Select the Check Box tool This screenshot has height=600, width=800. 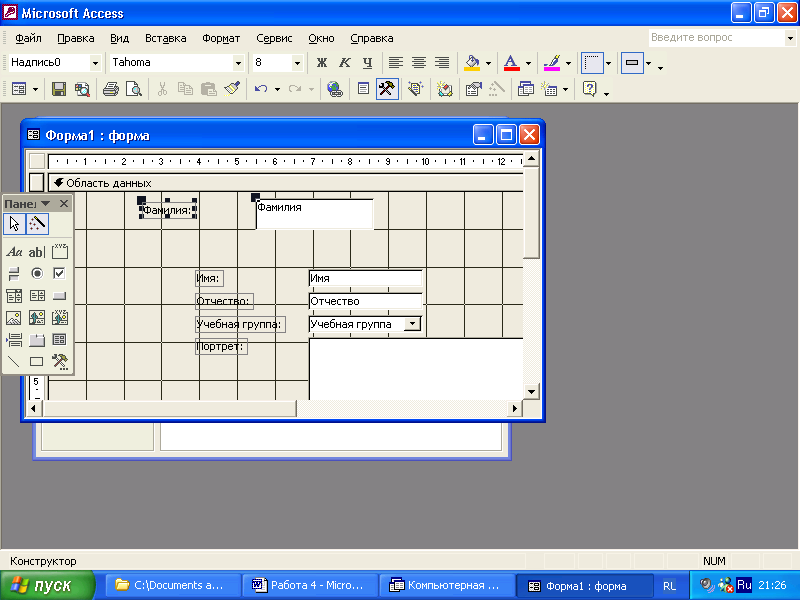(60, 274)
